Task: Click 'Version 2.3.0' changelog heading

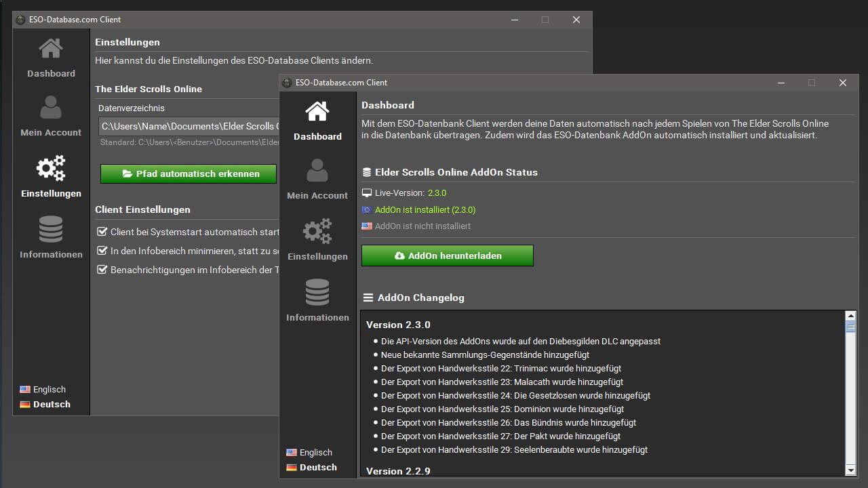Action: coord(398,325)
